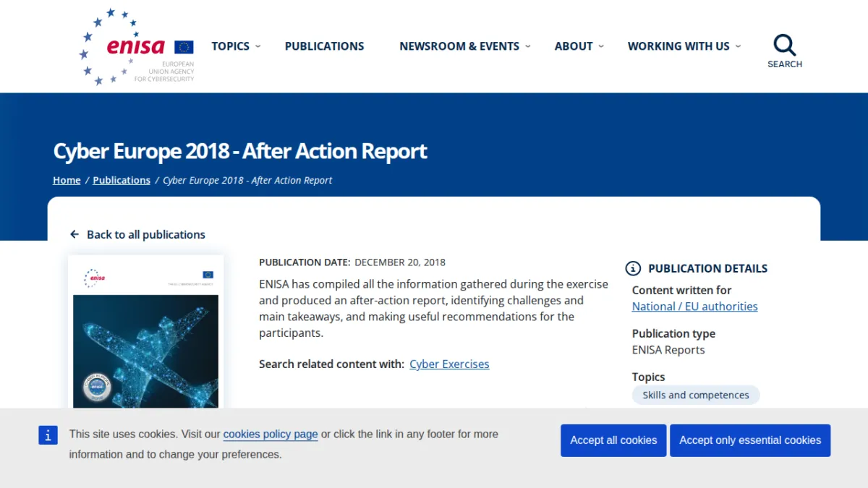Click the publication date December 20, 2018
The width and height of the screenshot is (868, 488).
coord(400,262)
